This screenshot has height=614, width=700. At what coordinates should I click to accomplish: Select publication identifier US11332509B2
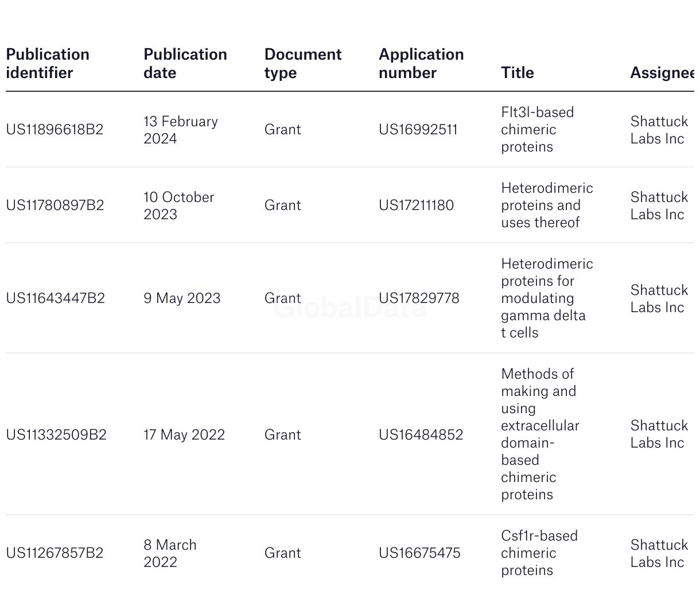point(56,435)
